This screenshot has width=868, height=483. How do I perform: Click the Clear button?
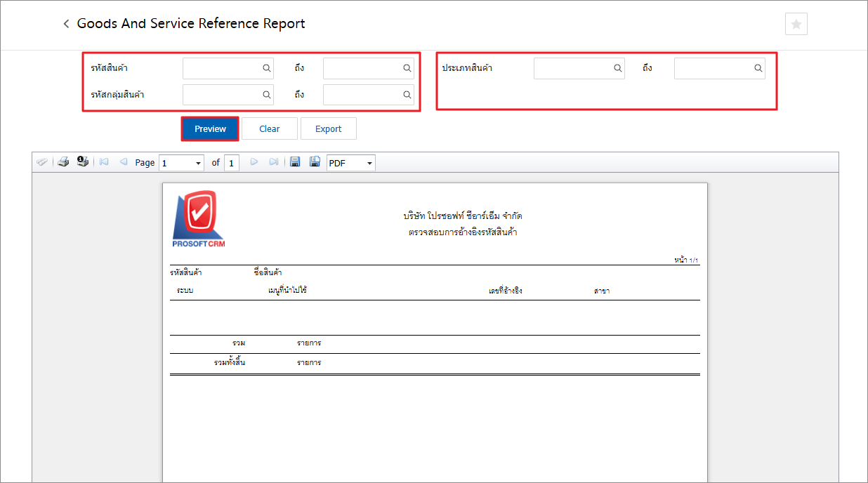point(270,128)
